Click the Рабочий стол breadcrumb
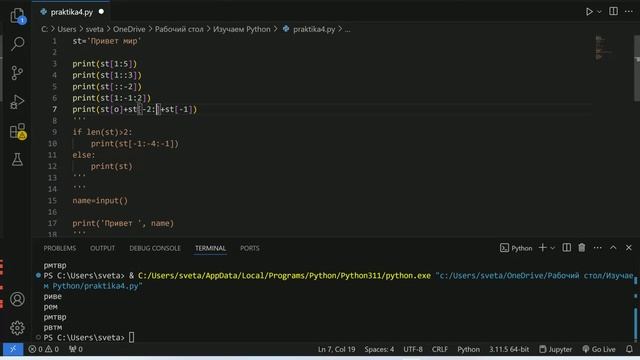This screenshot has width=640, height=360. click(179, 29)
